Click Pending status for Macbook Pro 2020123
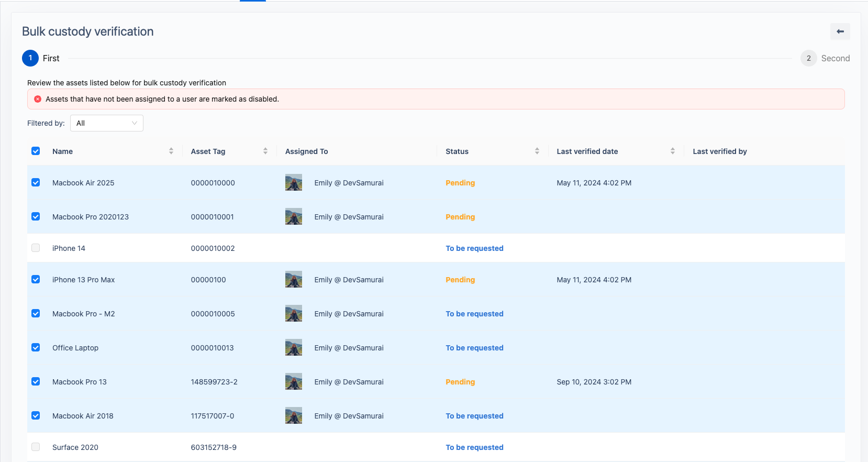Image resolution: width=868 pixels, height=462 pixels. [x=460, y=217]
